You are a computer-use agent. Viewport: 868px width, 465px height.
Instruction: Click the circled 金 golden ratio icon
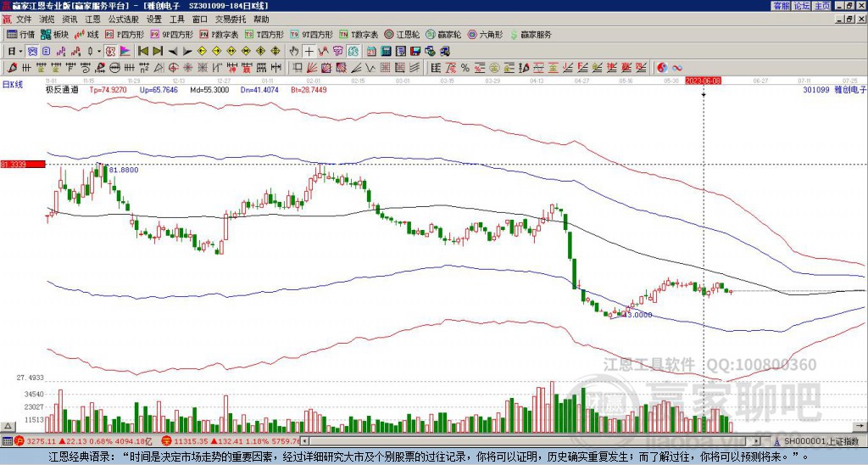coord(494,68)
